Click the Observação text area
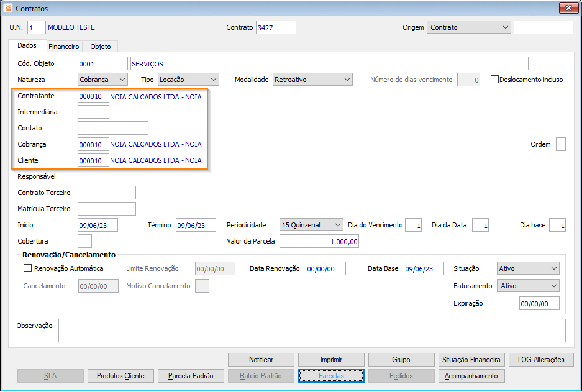The image size is (582, 392). [x=312, y=330]
